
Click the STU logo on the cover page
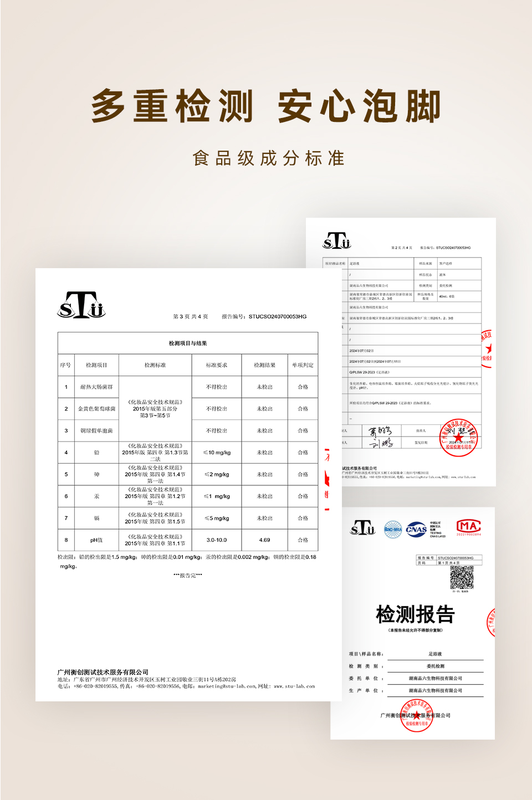tap(362, 528)
